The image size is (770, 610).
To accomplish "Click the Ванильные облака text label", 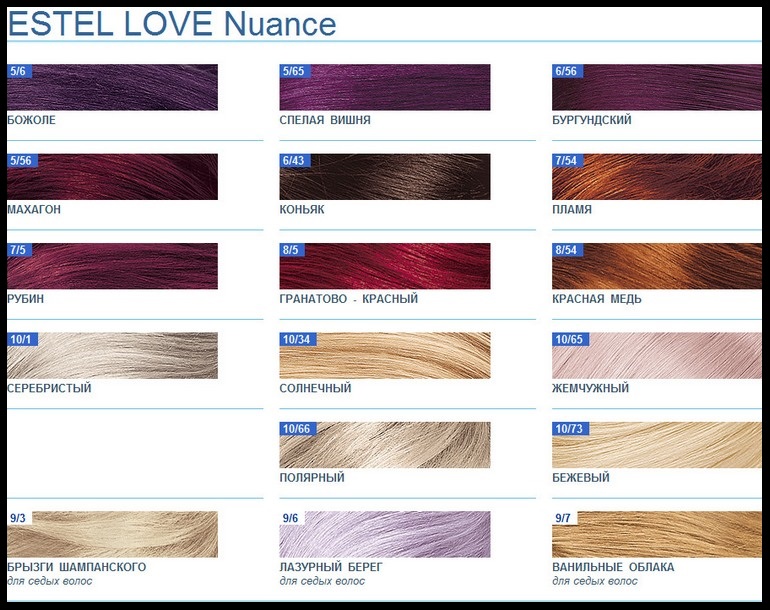I will [613, 567].
